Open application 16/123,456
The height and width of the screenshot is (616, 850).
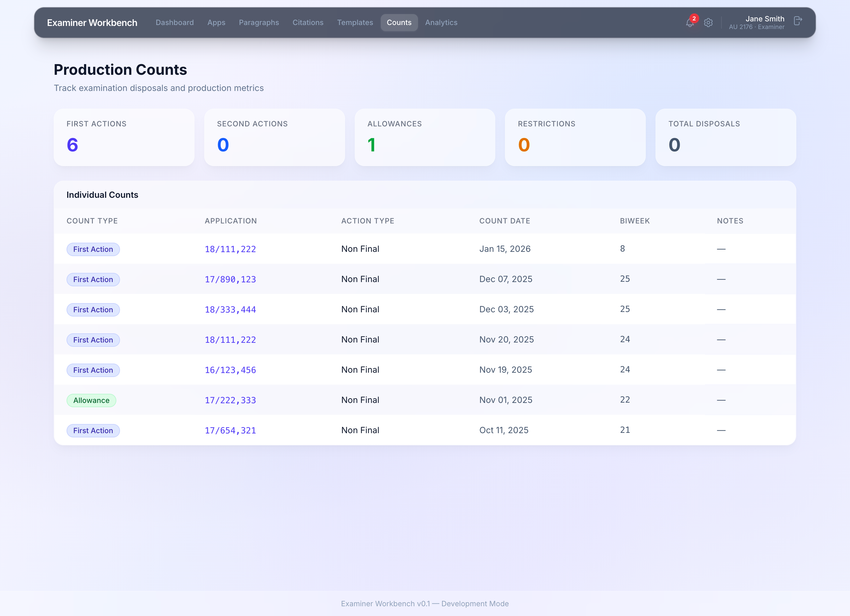231,370
